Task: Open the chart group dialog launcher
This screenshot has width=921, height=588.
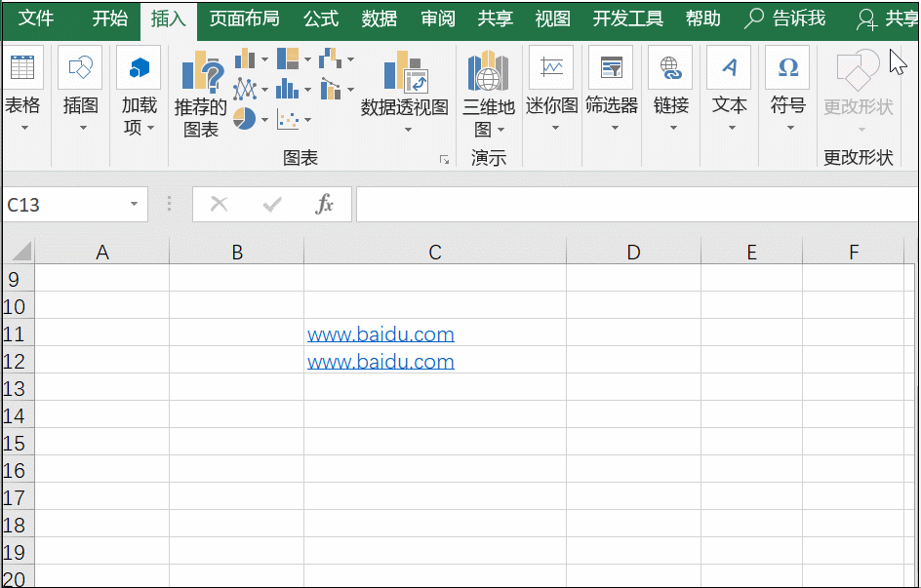Action: pyautogui.click(x=445, y=160)
